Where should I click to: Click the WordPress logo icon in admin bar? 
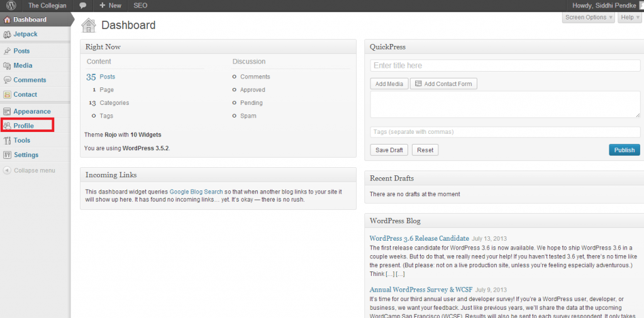pyautogui.click(x=11, y=6)
